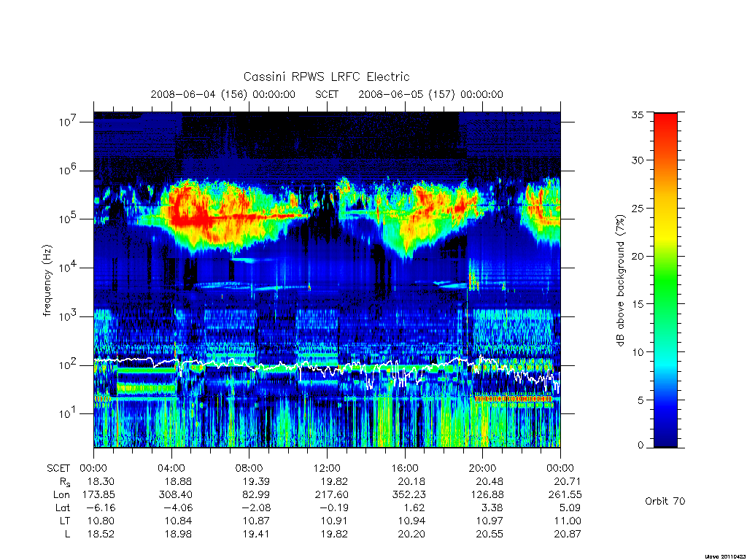Click the "SCET" row label below the plot
This screenshot has width=747, height=560.
click(x=58, y=468)
